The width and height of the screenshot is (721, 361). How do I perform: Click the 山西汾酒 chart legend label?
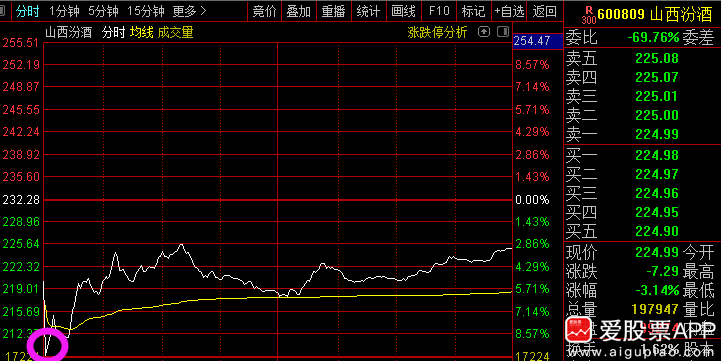pos(69,32)
